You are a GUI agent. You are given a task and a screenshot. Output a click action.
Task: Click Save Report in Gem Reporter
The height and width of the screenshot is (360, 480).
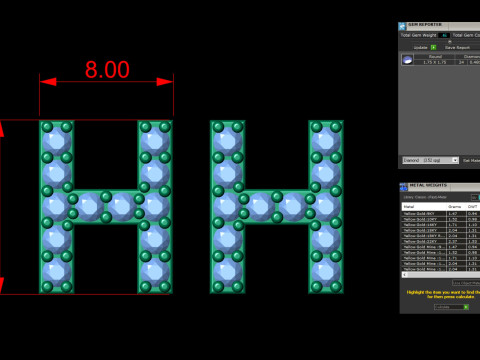click(x=457, y=47)
